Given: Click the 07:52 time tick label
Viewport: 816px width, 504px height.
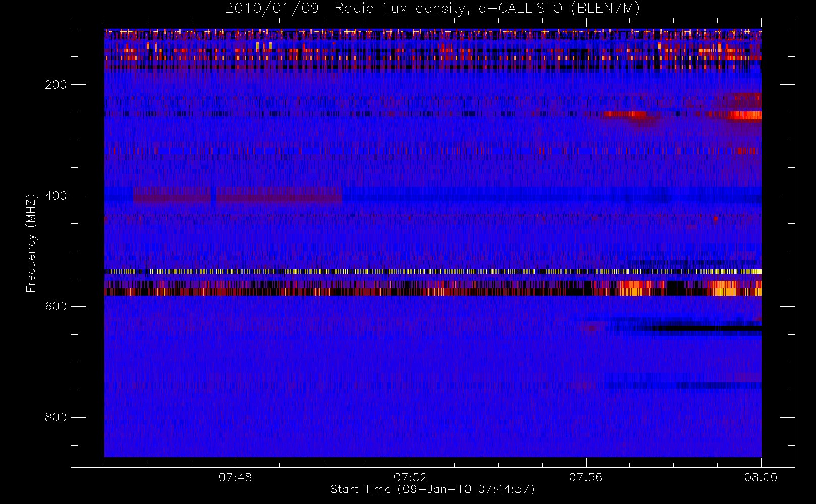Looking at the screenshot, I should 411,477.
